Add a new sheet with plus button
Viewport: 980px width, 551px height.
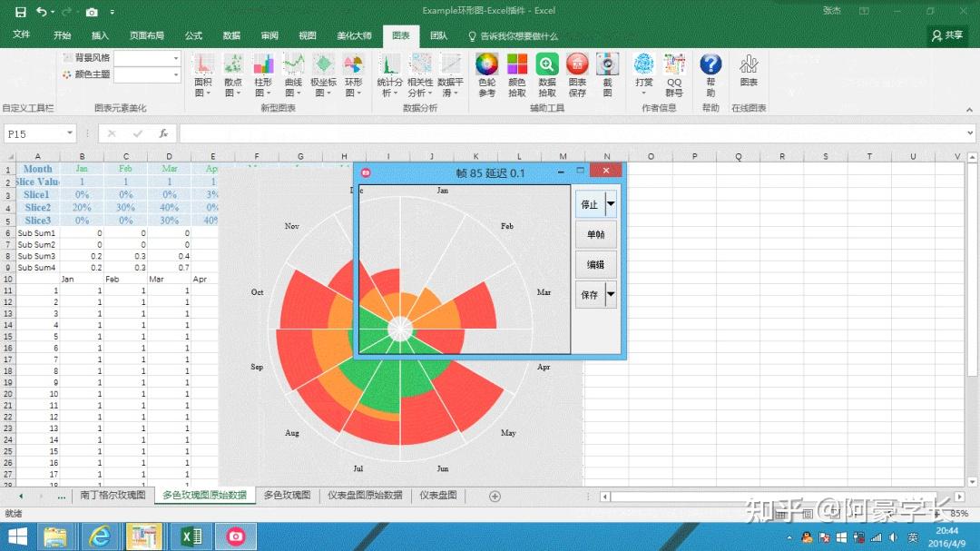[x=495, y=496]
